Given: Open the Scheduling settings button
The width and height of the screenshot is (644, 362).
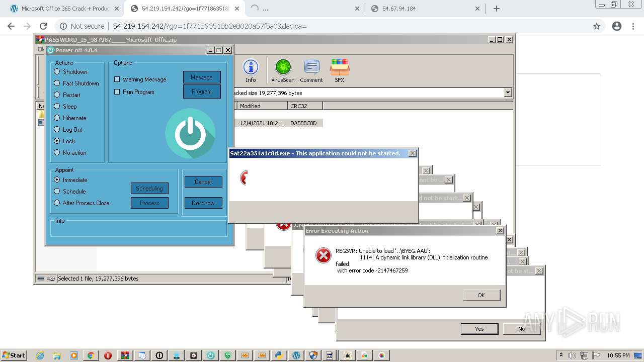Looking at the screenshot, I should tap(149, 189).
